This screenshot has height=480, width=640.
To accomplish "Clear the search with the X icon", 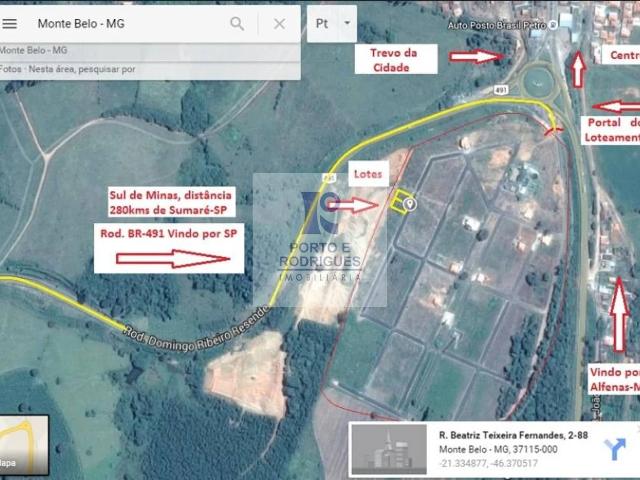I will pos(280,24).
